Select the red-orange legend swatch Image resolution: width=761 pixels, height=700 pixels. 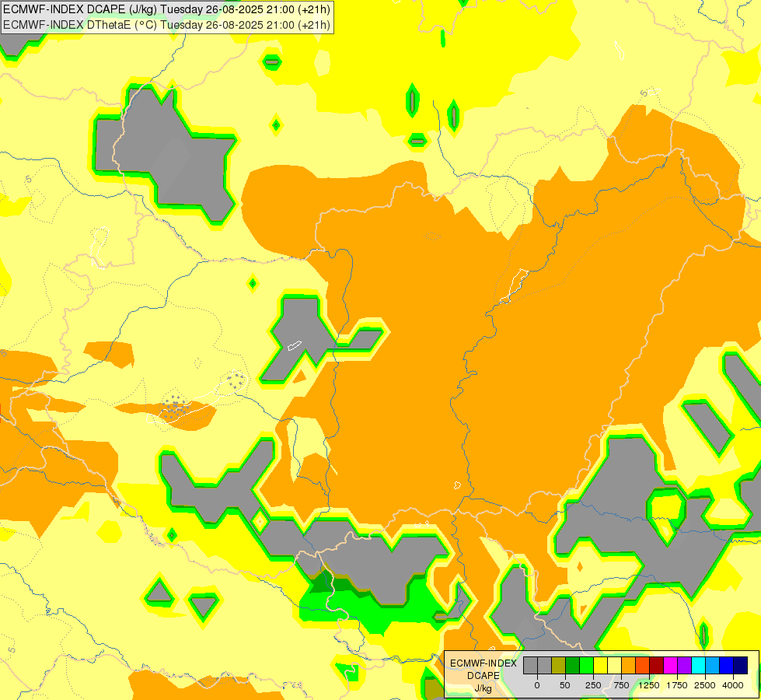point(643,666)
